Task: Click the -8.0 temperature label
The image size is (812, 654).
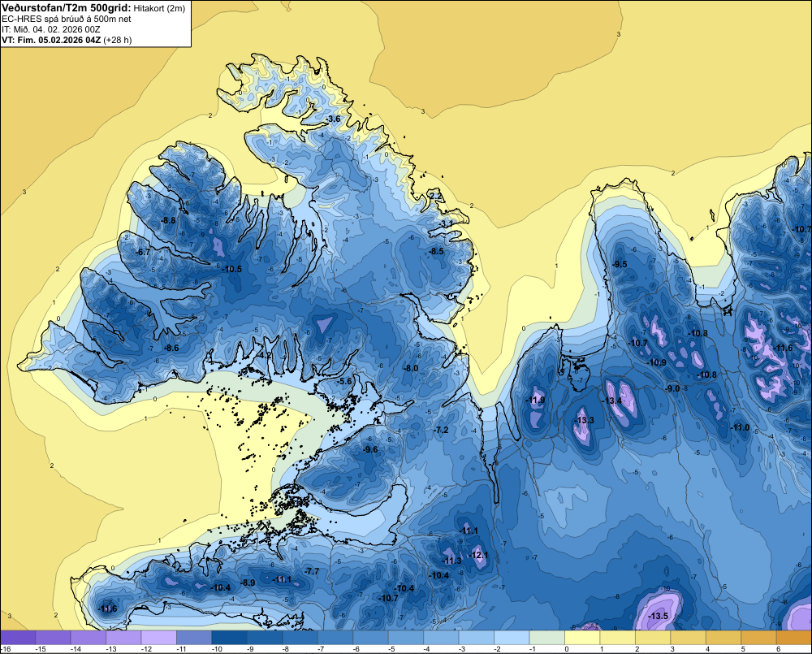Action: tap(411, 368)
